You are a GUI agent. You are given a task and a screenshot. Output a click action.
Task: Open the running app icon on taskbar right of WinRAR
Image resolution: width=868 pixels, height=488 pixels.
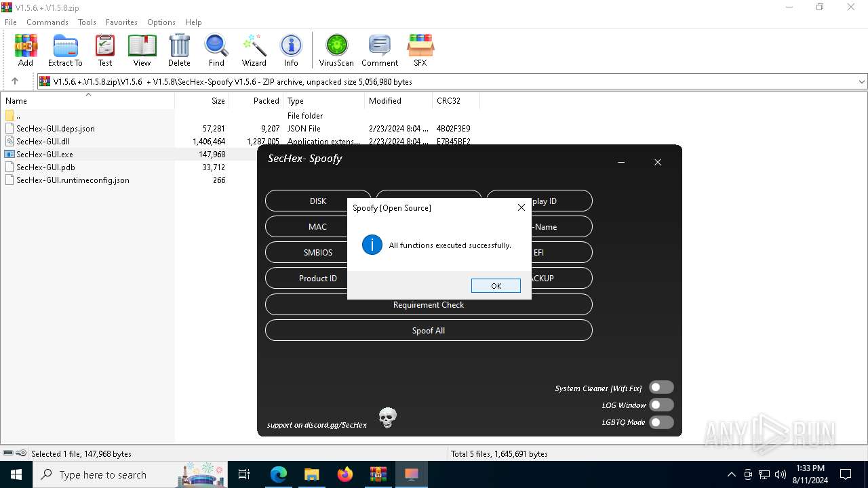(412, 474)
